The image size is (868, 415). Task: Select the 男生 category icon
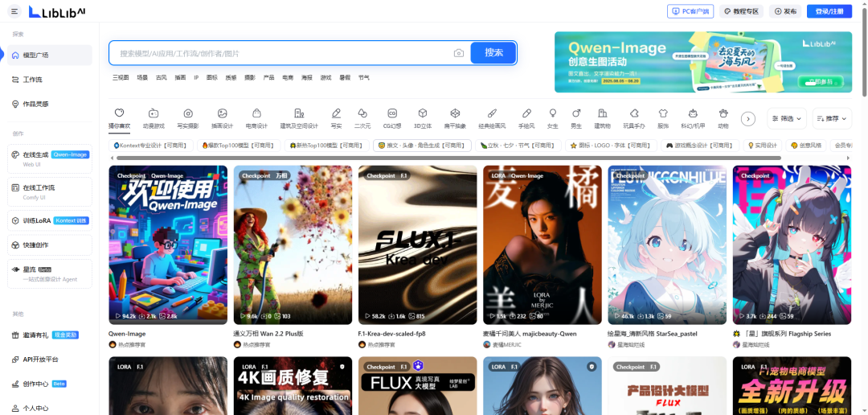click(x=576, y=113)
